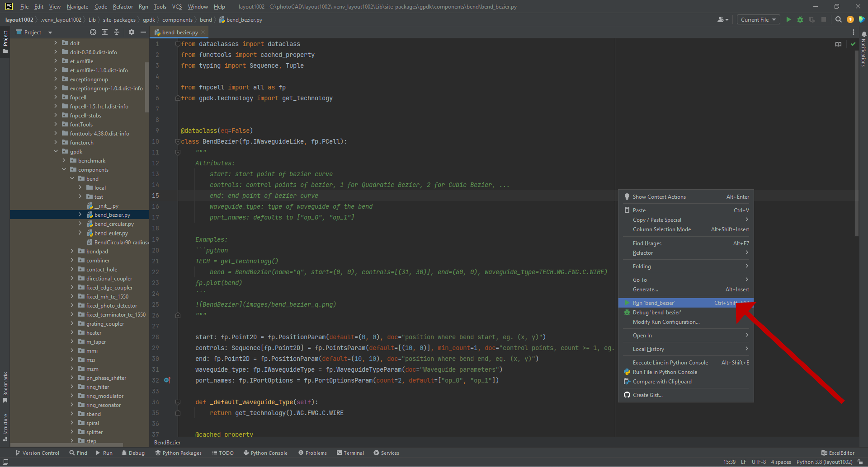Click Collapse All in the Project panel header
The height and width of the screenshot is (467, 868).
117,32
